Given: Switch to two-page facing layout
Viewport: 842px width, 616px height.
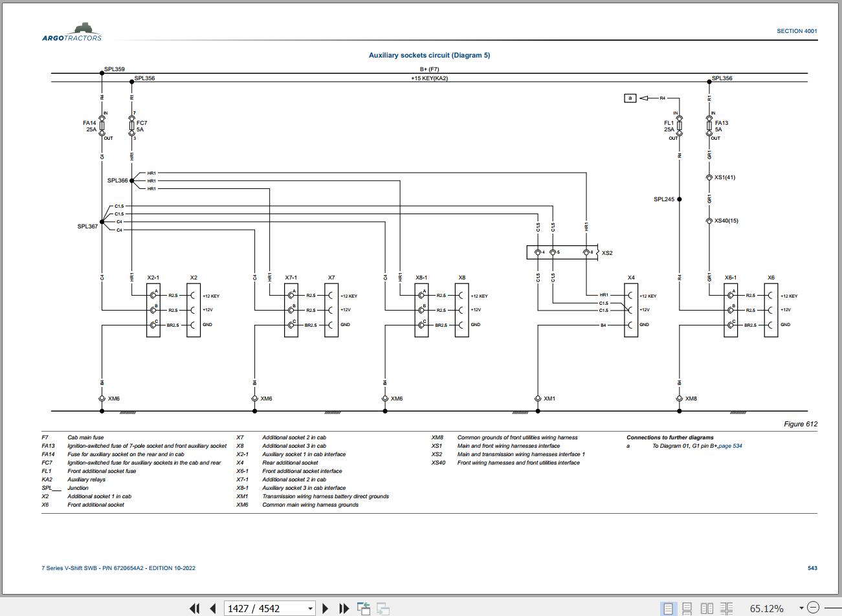Looking at the screenshot, I should tap(707, 608).
